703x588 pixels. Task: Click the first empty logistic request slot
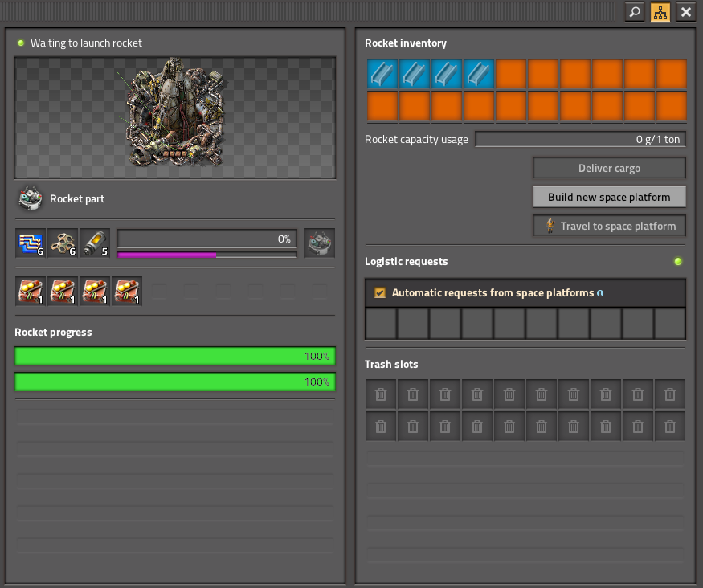pos(381,324)
